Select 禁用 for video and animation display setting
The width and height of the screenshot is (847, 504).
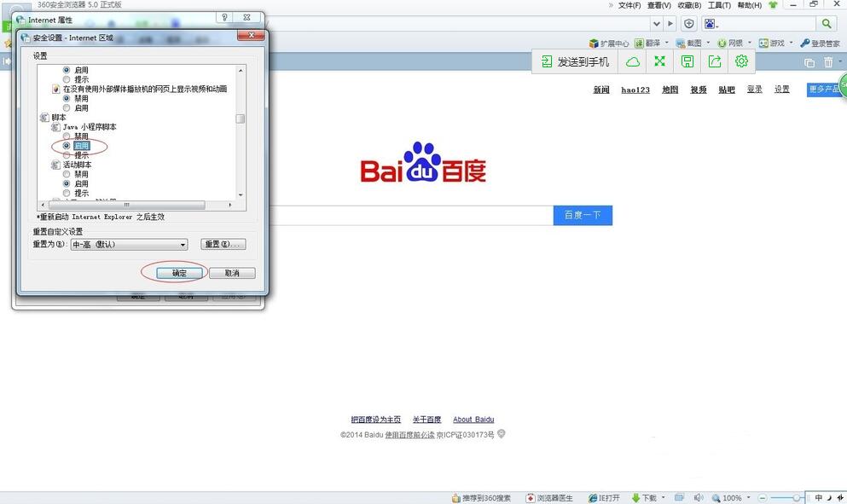(67, 99)
